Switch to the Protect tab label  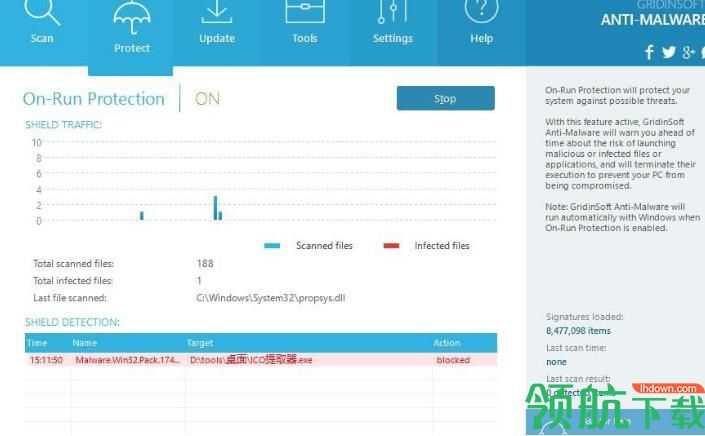[x=132, y=48]
